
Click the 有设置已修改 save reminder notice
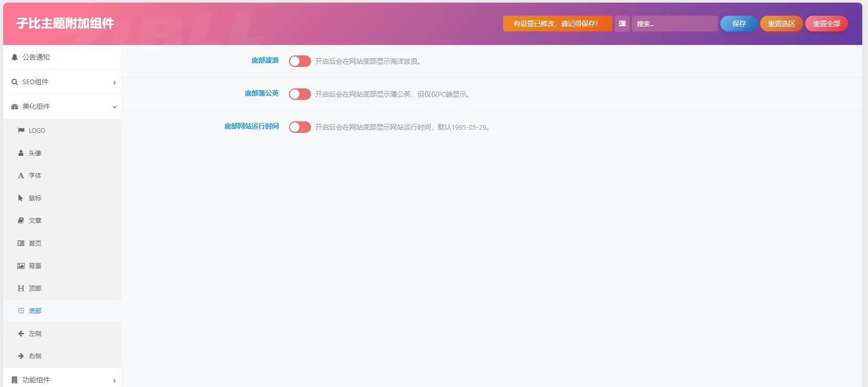558,24
